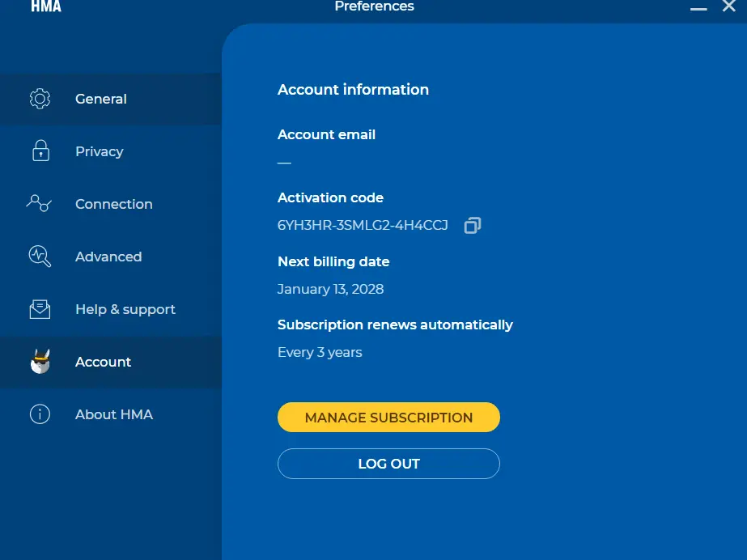The height and width of the screenshot is (560, 747).
Task: Show the About HMA section
Action: [111, 414]
